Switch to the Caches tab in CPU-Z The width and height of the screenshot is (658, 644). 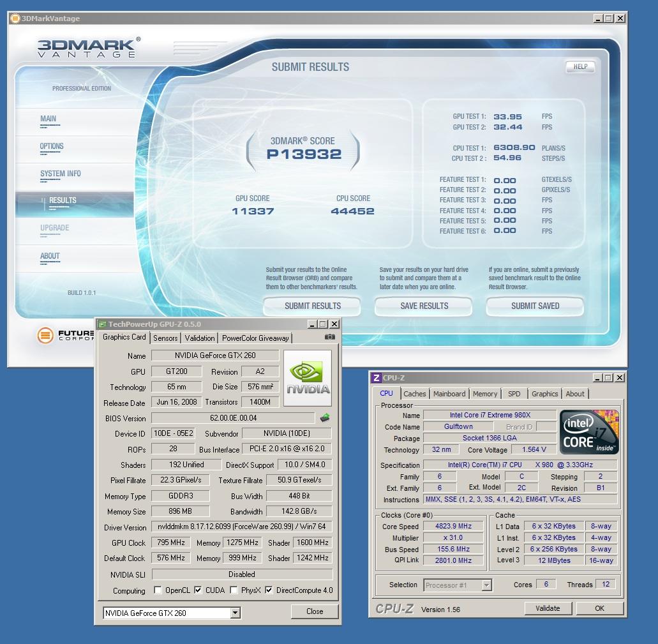[415, 394]
